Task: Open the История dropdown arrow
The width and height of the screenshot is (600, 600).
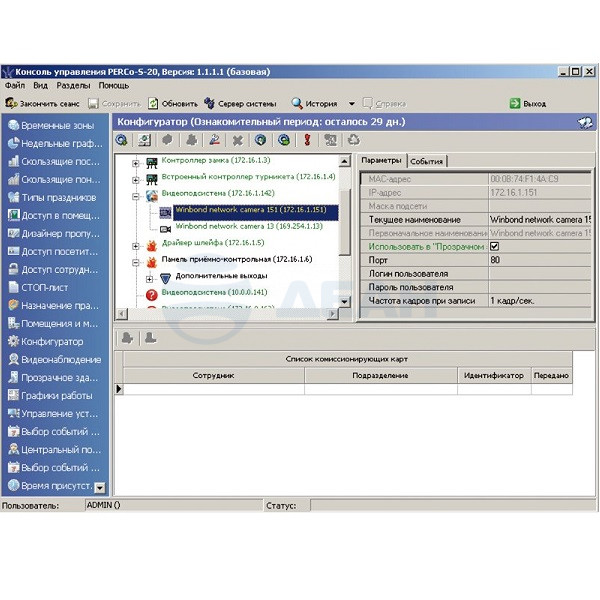Action: (351, 104)
